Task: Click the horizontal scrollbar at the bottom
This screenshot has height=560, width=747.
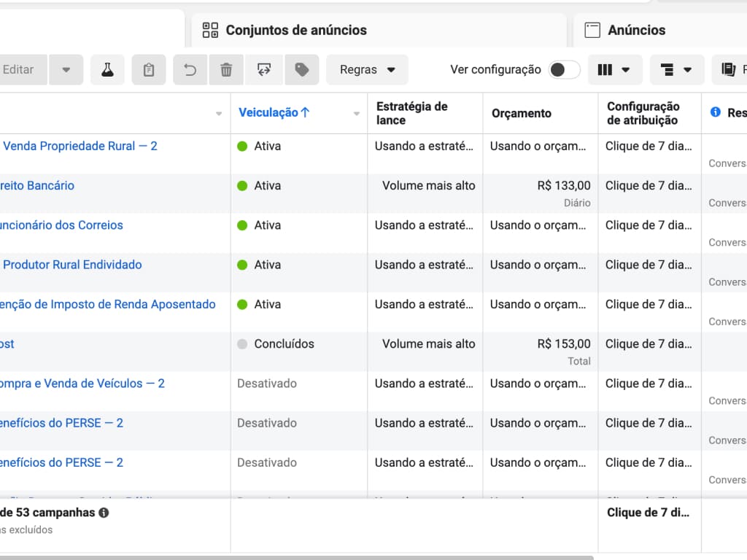Action: (297, 557)
